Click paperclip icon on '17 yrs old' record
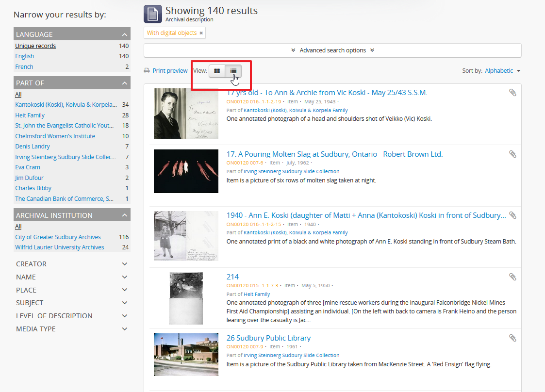Screen dimensions: 545x392 [x=512, y=93]
